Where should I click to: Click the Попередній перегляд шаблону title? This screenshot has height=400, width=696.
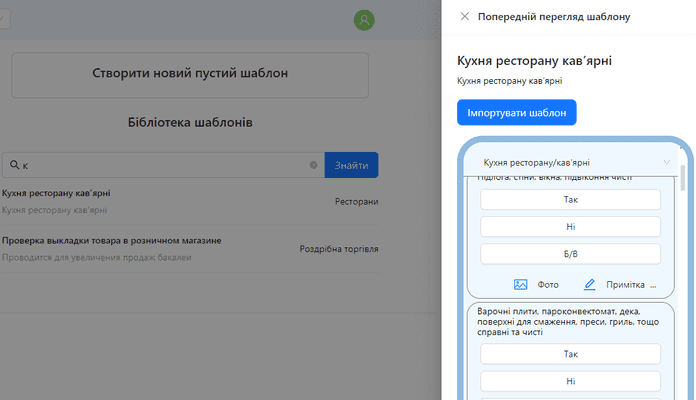554,17
